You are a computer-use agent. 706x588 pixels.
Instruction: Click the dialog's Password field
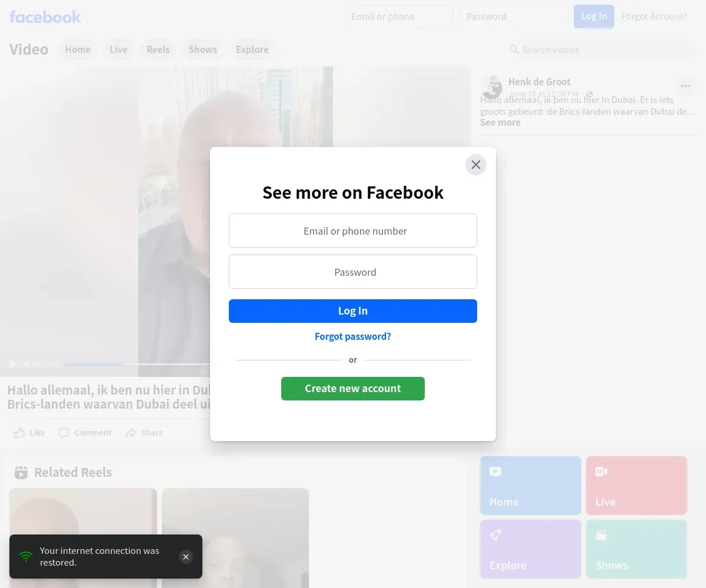[353, 272]
